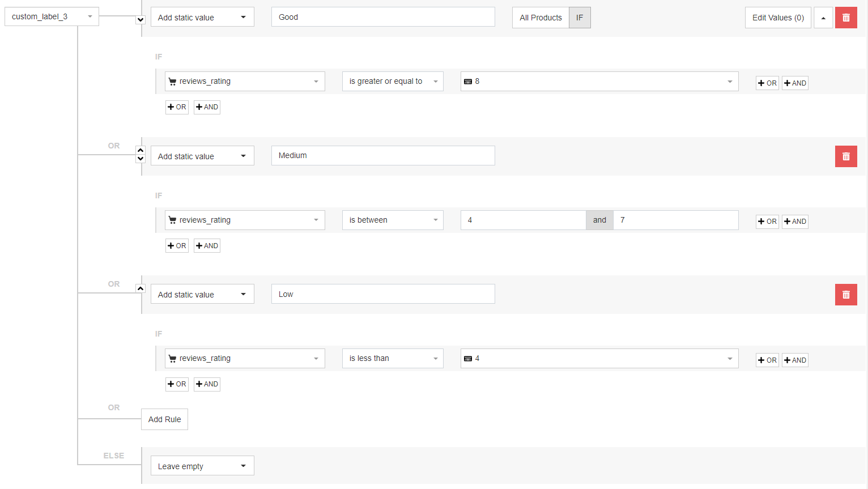Click the Add Rule button
Screen dimensions: 868x489
click(164, 419)
